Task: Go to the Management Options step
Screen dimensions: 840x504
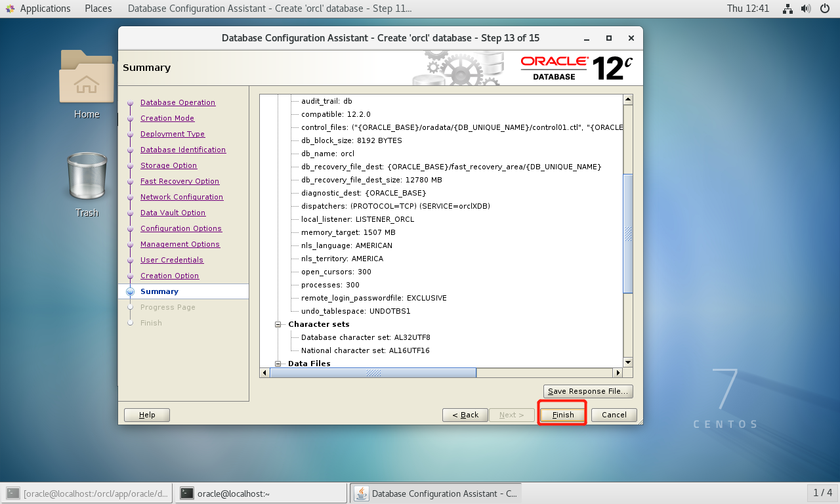Action: (x=180, y=244)
